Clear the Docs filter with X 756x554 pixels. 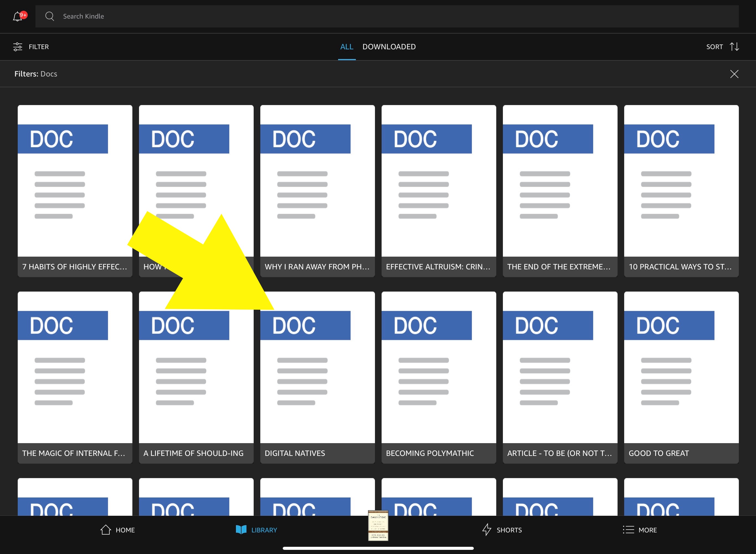pos(734,74)
